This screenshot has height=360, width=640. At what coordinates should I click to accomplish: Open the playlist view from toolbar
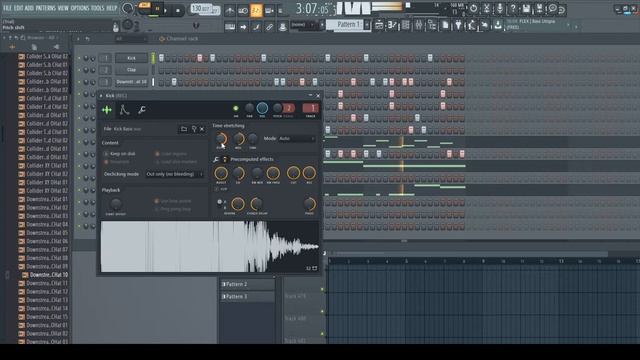pos(379,25)
